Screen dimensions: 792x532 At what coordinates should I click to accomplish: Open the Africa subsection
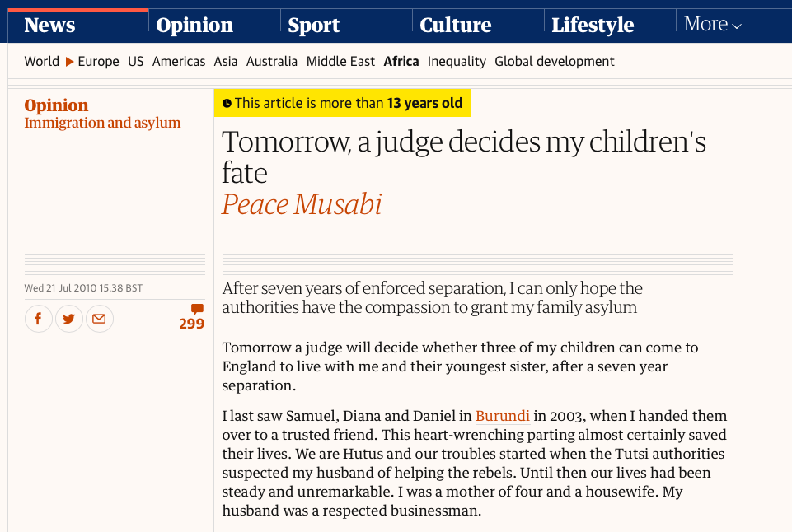[401, 62]
